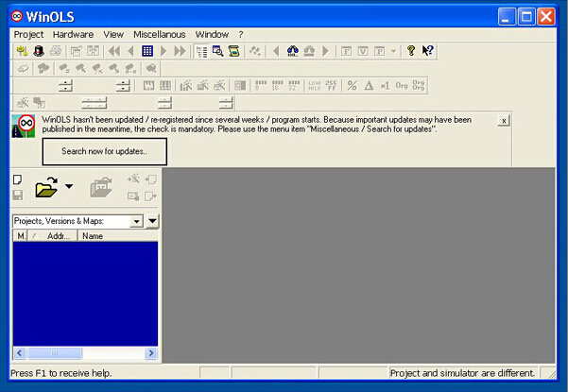The height and width of the screenshot is (392, 568).
Task: Maximize the WinOLS window
Action: (526, 17)
